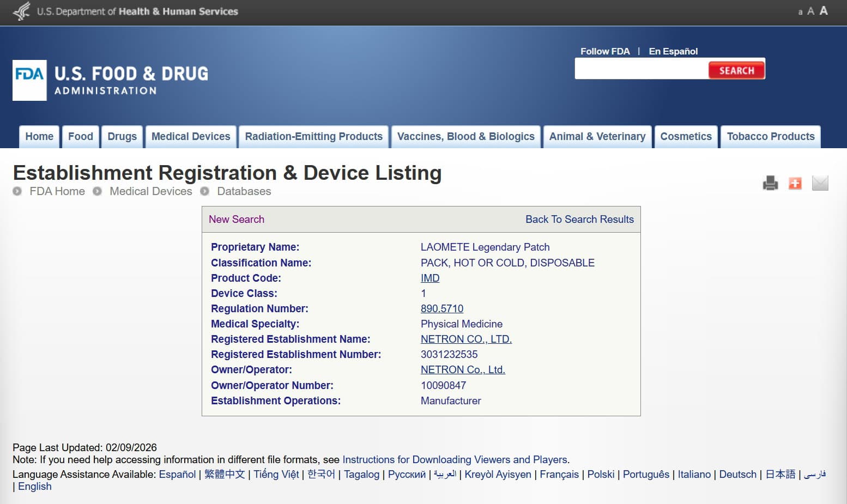
Task: Choose Italiano language assistance
Action: click(x=694, y=474)
